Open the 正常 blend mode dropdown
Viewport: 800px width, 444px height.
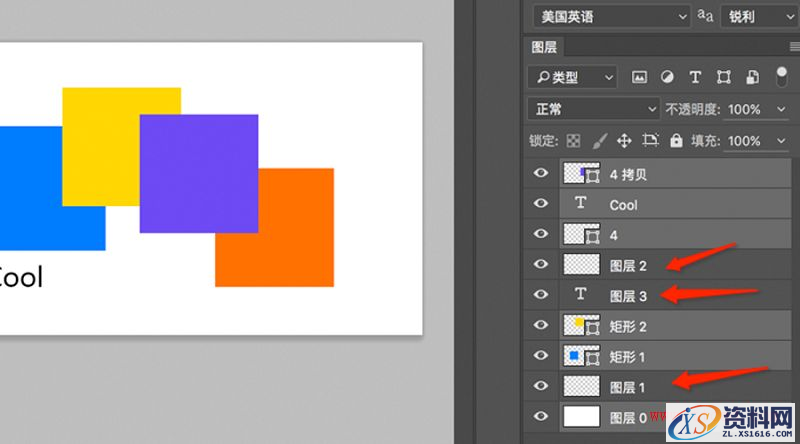(594, 109)
